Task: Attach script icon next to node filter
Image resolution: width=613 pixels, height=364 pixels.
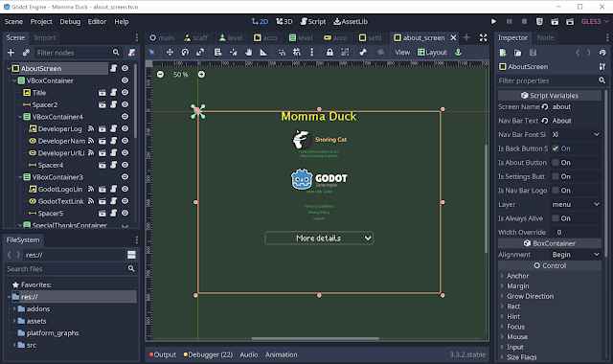Action: [x=132, y=53]
